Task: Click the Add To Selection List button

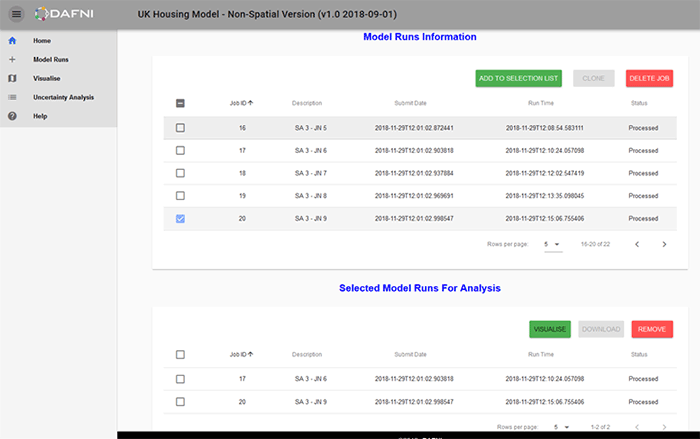Action: [x=519, y=78]
